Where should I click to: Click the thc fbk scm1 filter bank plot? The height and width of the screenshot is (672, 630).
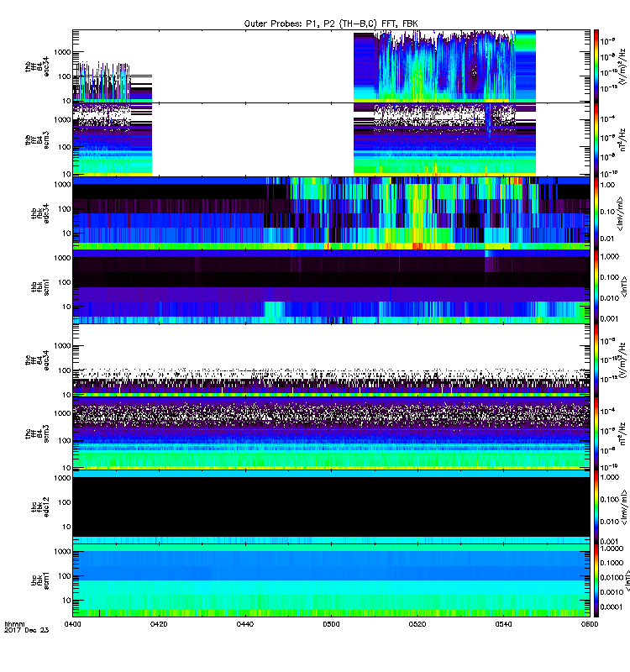point(331,580)
